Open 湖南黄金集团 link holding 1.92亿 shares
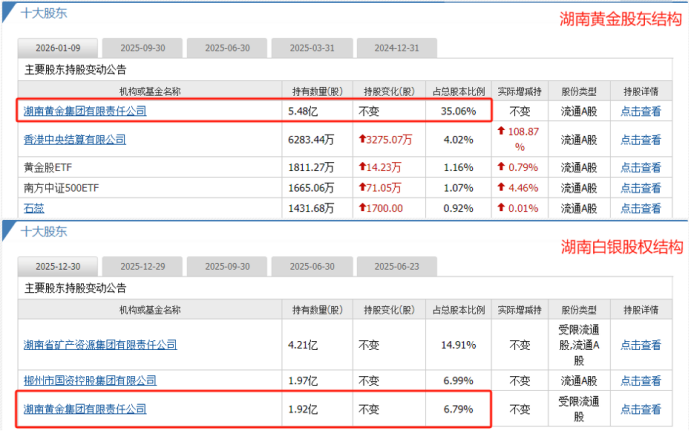Screen dimensions: 692x431 click(85, 409)
